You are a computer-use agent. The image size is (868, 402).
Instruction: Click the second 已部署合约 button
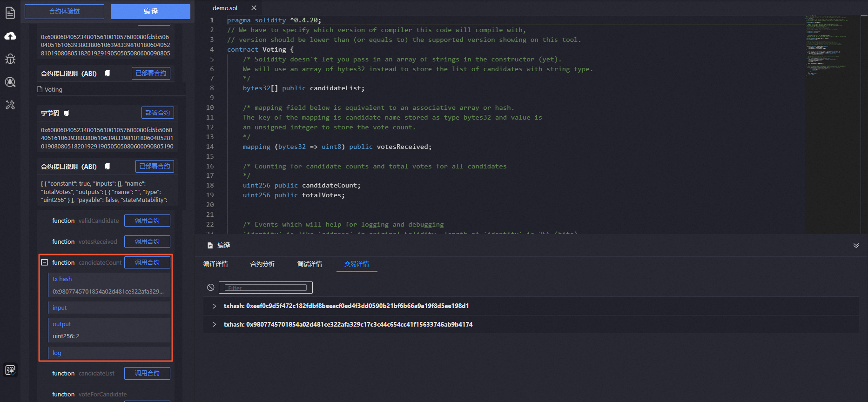pos(155,166)
